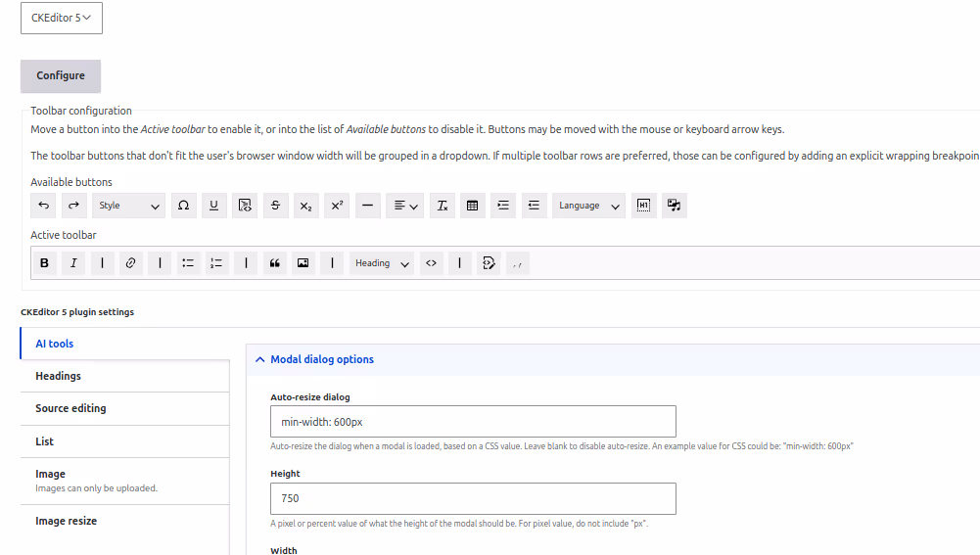Click the Redo button in Available buttons
The height and width of the screenshot is (555, 980).
[x=73, y=205]
